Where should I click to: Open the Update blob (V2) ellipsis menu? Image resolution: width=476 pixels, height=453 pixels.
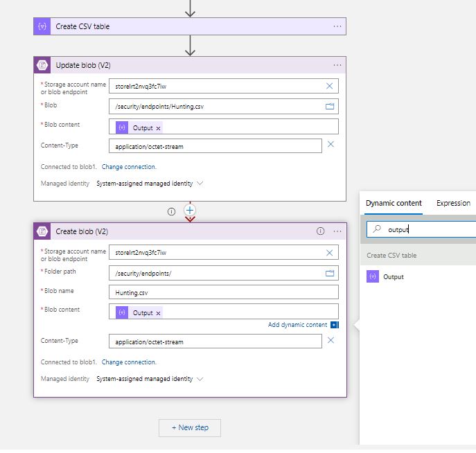(x=337, y=65)
